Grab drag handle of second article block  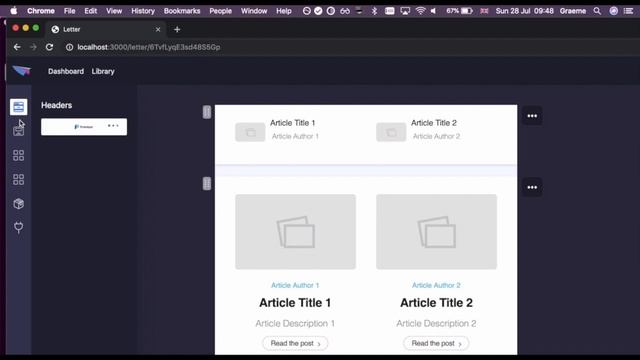coord(207,183)
